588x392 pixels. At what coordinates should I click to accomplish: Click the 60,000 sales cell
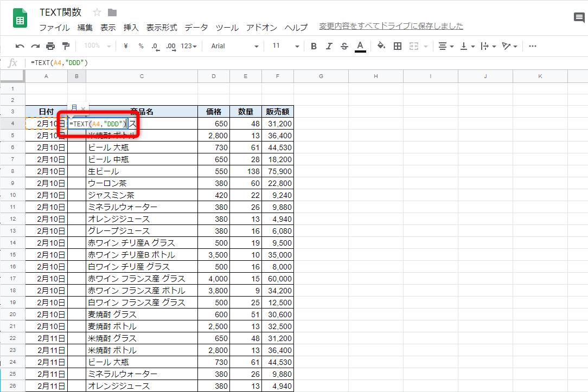(278, 279)
